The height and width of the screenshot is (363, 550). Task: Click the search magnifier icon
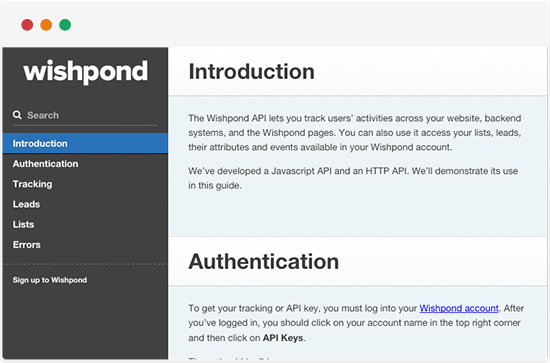[x=17, y=115]
